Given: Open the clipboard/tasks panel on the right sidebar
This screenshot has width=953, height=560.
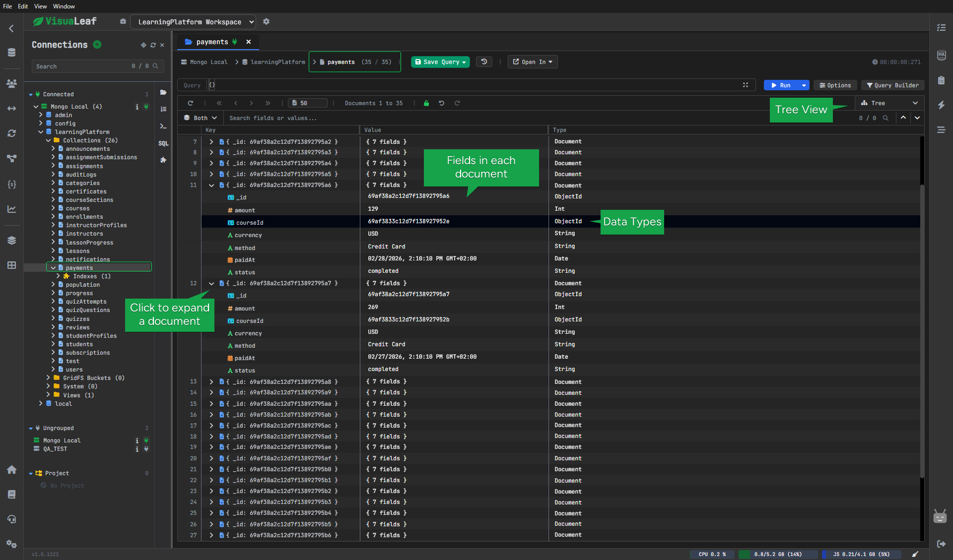Looking at the screenshot, I should 941,80.
